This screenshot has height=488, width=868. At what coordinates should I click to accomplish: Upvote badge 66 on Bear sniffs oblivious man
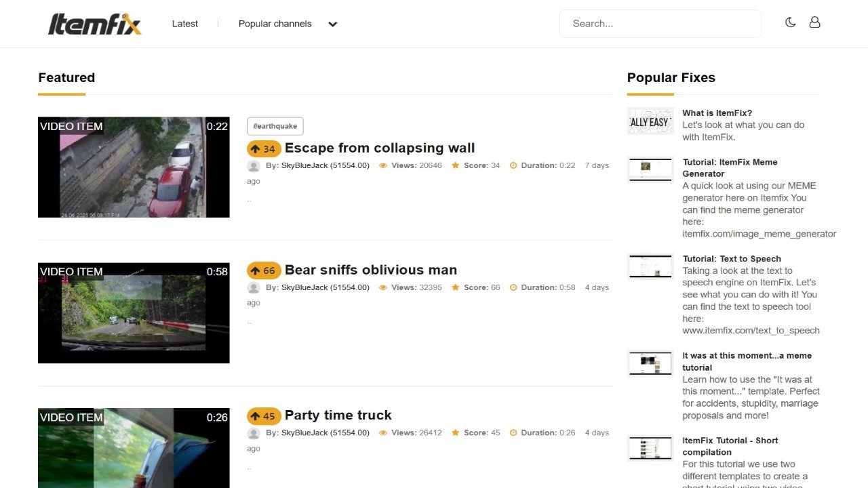pyautogui.click(x=264, y=270)
